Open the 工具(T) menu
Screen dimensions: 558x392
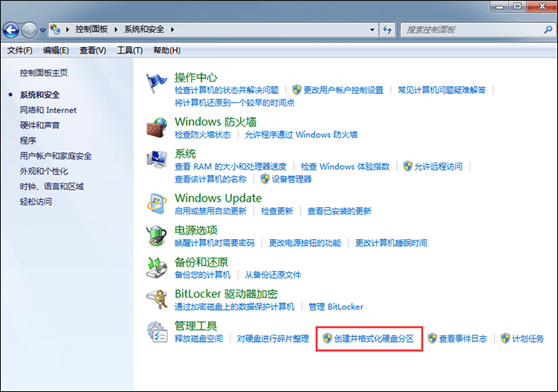pos(130,50)
